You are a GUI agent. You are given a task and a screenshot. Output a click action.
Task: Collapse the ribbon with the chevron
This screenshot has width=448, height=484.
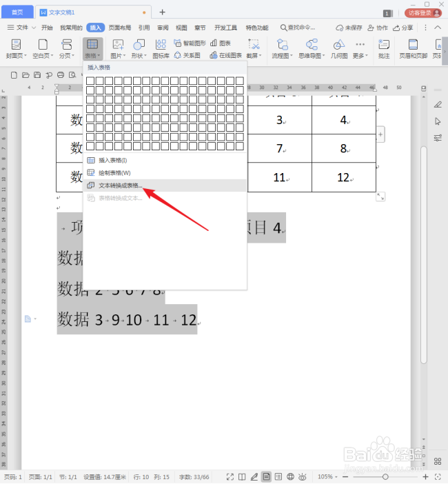click(438, 28)
